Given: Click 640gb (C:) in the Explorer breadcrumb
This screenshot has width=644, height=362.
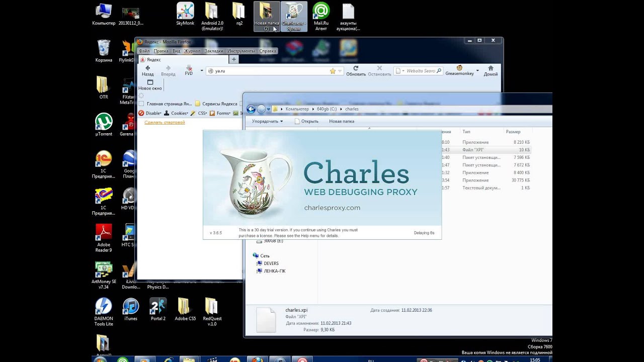Looking at the screenshot, I should 327,109.
